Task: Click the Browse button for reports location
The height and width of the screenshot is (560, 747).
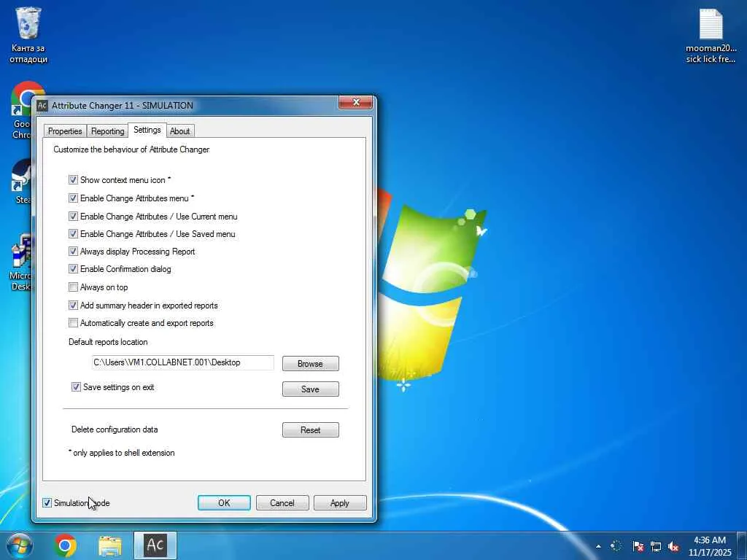Action: click(311, 363)
